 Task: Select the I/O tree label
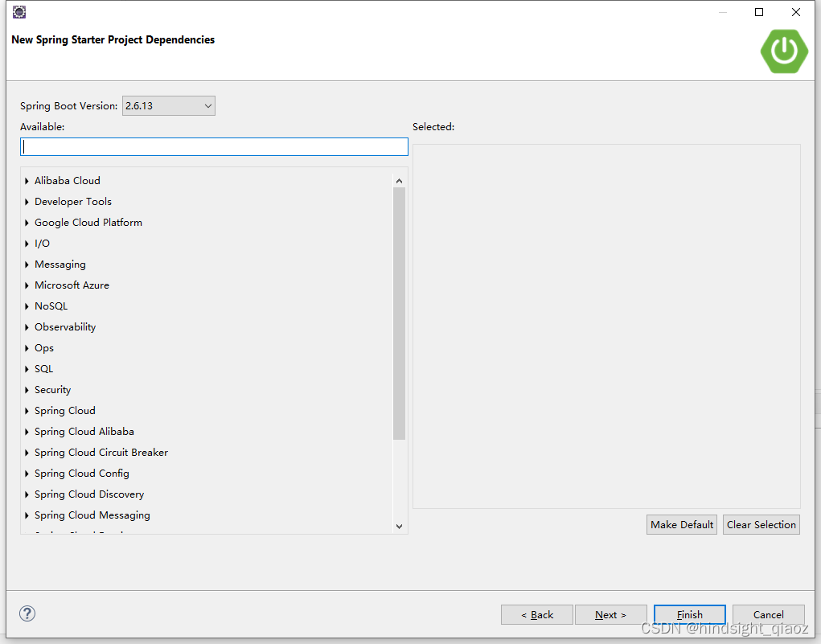(x=42, y=244)
